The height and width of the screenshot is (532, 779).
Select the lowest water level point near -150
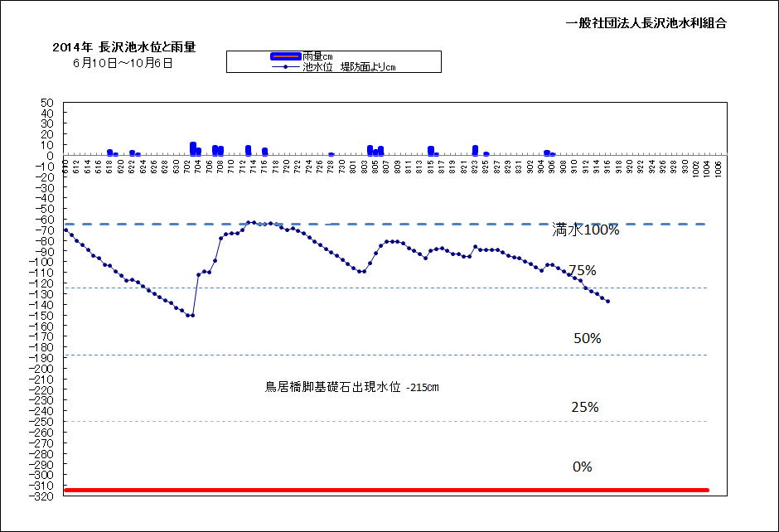coord(192,315)
